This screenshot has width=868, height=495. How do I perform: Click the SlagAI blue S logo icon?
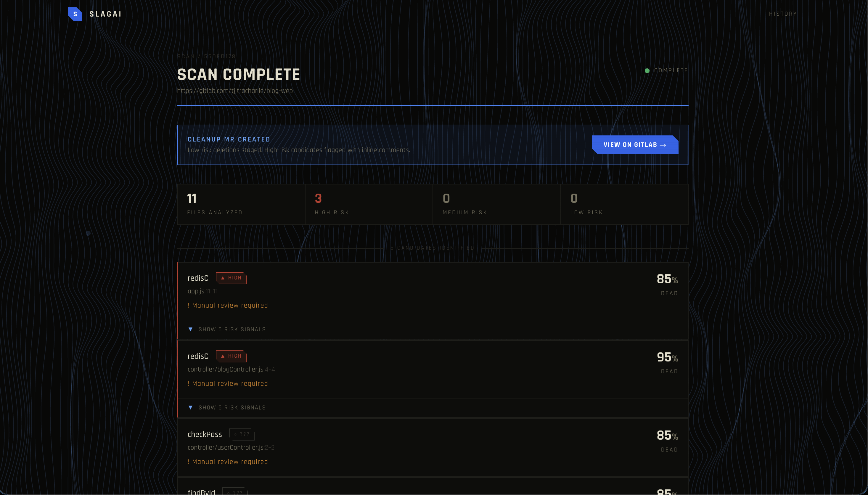pos(75,14)
